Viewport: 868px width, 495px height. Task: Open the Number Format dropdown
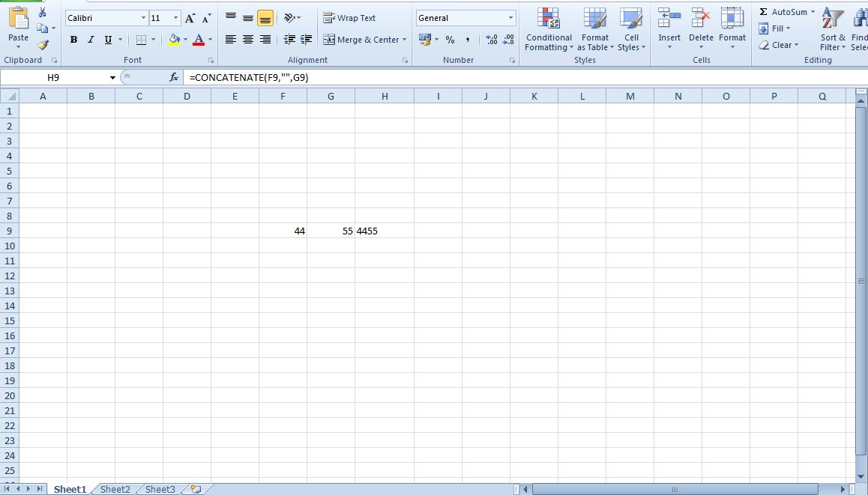[510, 17]
